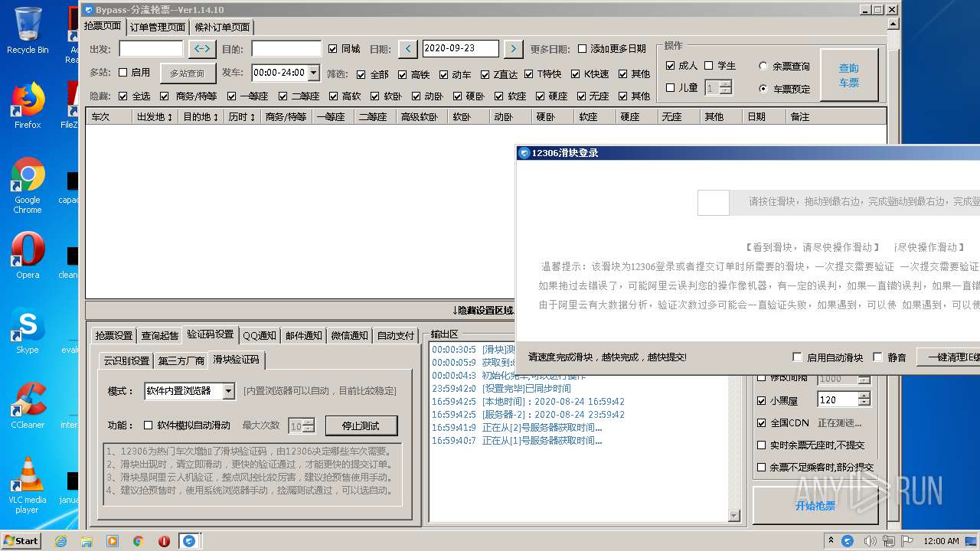This screenshot has width=980, height=551.
Task: Launch VLC media player shortcut
Action: 28,485
